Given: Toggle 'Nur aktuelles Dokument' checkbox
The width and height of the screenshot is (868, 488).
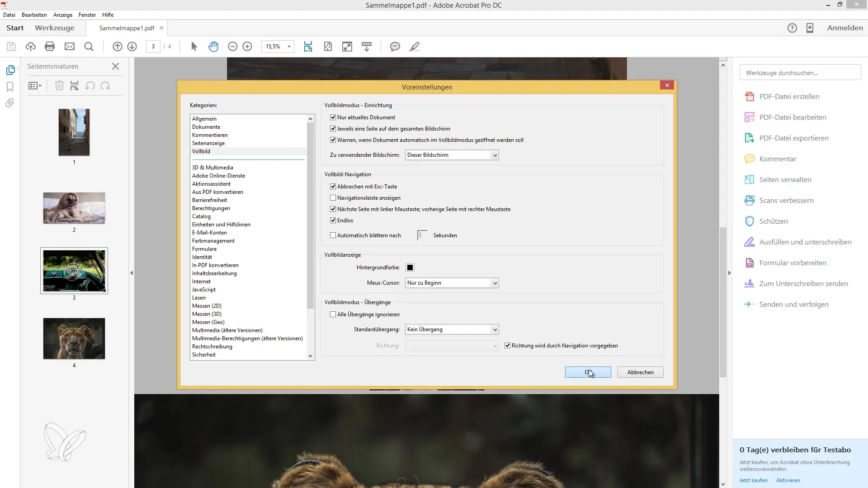Looking at the screenshot, I should coord(333,117).
